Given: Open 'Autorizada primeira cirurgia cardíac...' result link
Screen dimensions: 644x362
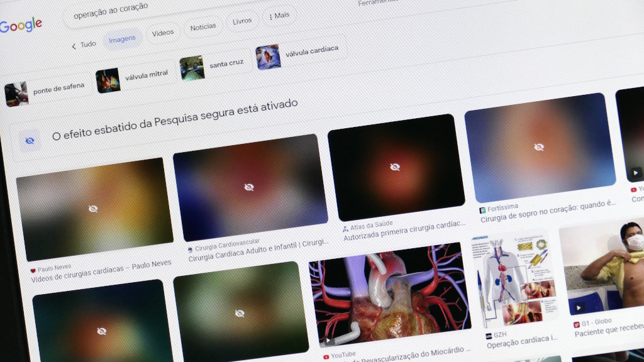Looking at the screenshot, I should coord(404,230).
